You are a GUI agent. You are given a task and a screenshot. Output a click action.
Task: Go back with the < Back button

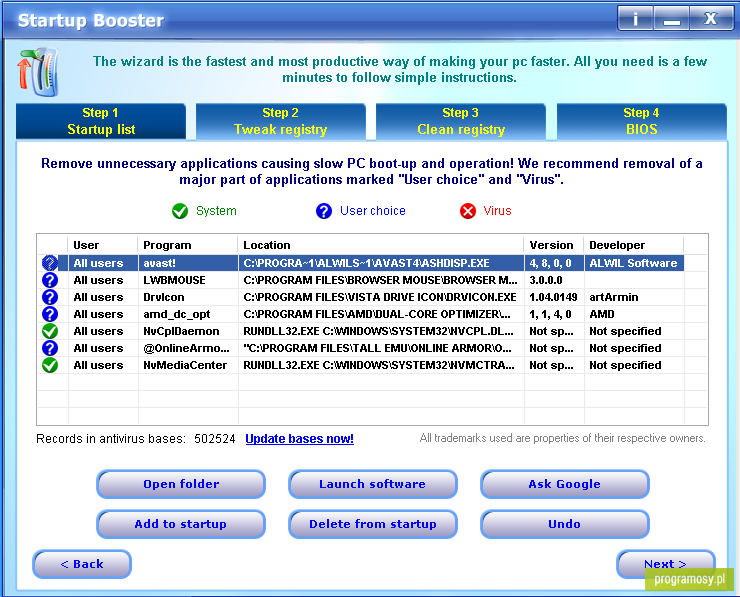coord(82,564)
